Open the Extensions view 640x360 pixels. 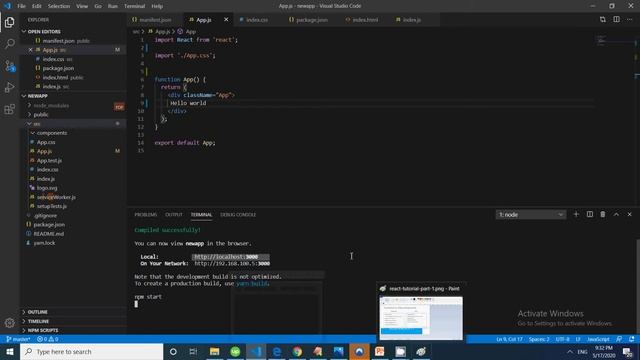pyautogui.click(x=10, y=109)
